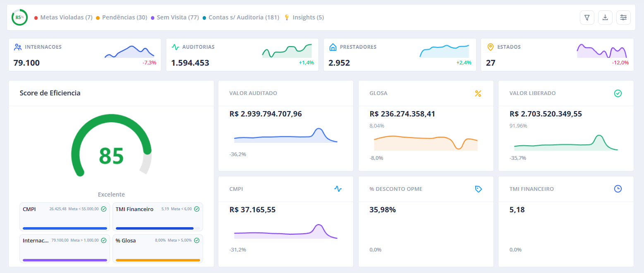The height and width of the screenshot is (273, 644).
Task: Click the Auditorias pulse icon
Action: click(175, 47)
